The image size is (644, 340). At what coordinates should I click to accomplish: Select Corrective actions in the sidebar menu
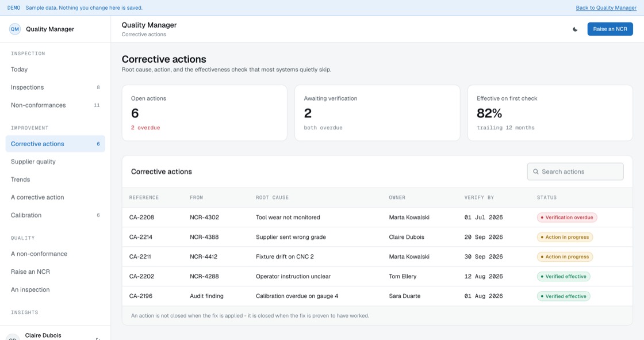pyautogui.click(x=55, y=144)
